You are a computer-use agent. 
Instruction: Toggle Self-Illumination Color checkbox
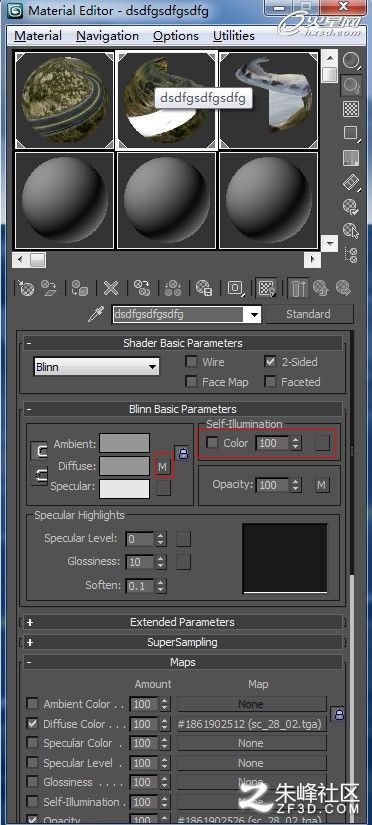click(x=212, y=443)
